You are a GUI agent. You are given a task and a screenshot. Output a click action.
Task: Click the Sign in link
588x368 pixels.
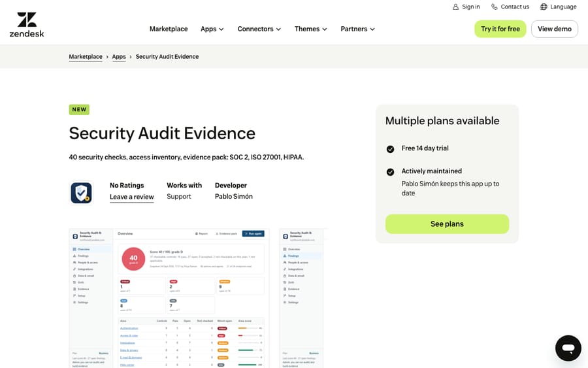[x=466, y=7]
